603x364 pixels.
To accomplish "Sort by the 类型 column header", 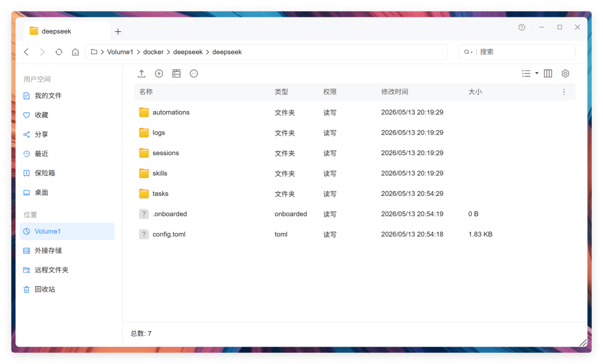I will coord(281,92).
